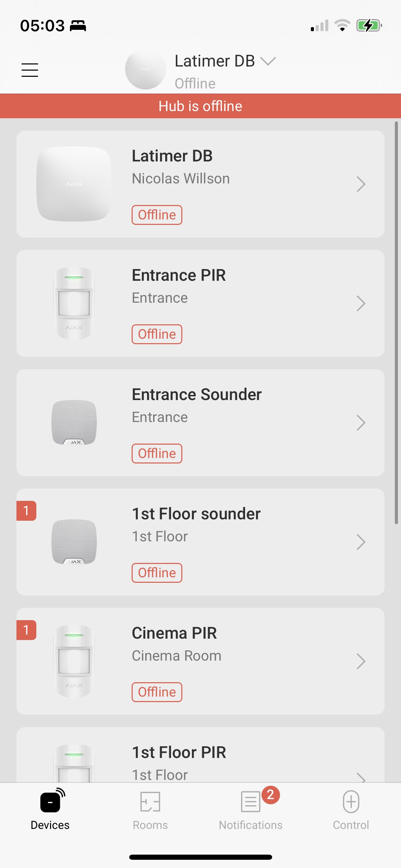Tap Offline status tag under Latimer DB
Viewport: 401px width, 868px height.
(x=157, y=215)
